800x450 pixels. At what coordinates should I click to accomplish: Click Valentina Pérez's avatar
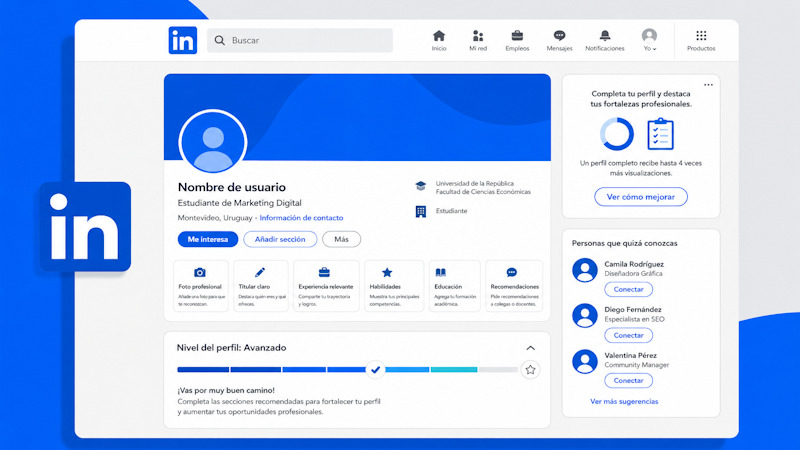point(585,361)
